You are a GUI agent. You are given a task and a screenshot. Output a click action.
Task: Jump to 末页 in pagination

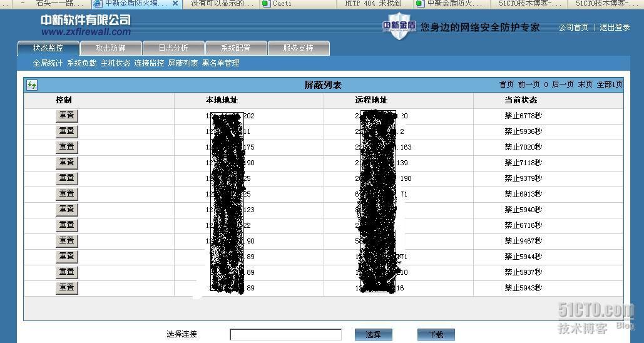point(585,84)
